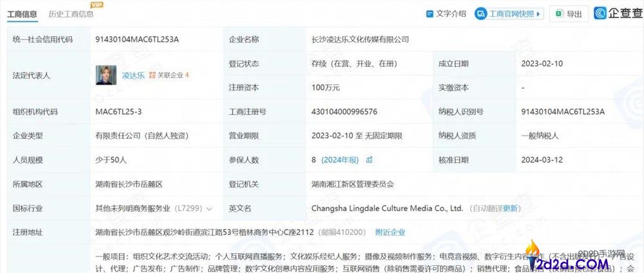
Task: Select region 湖南省长沙市岳麓区
Action: [x=129, y=184]
